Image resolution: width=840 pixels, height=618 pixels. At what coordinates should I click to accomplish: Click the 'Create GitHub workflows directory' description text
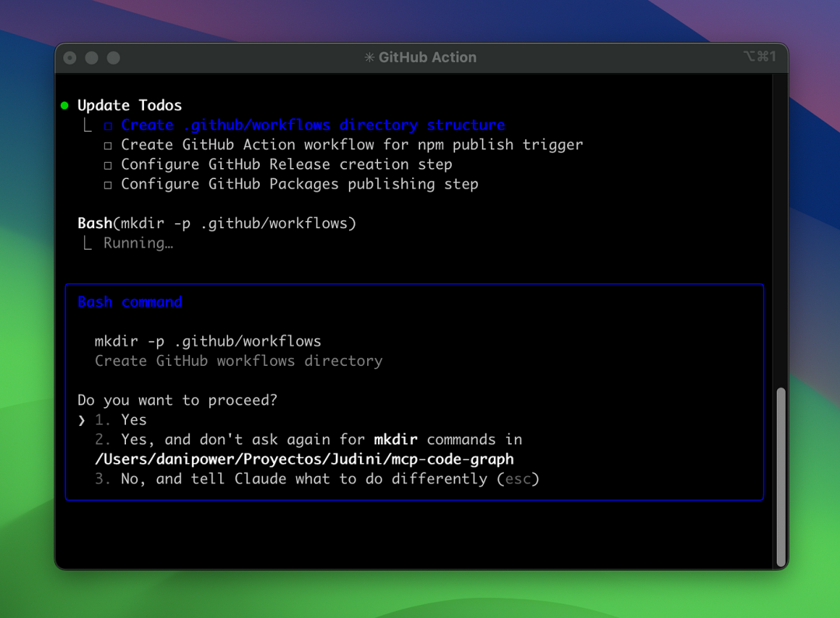point(238,361)
